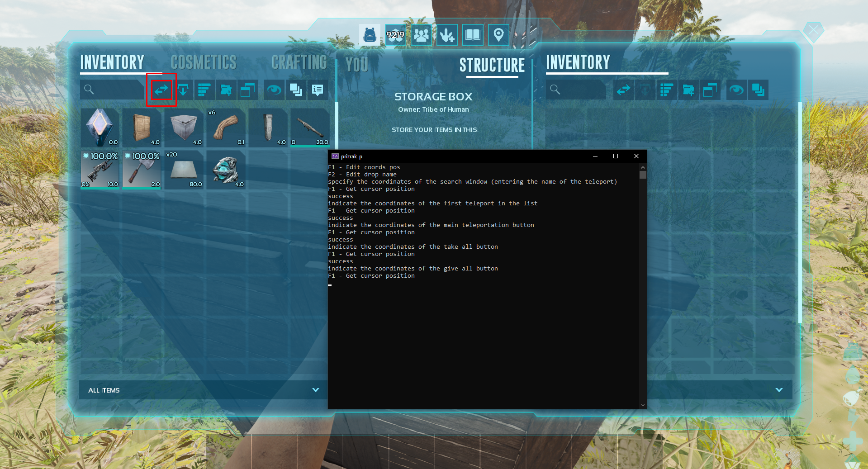
Task: Select the flat slab stack marked x20
Action: (184, 170)
